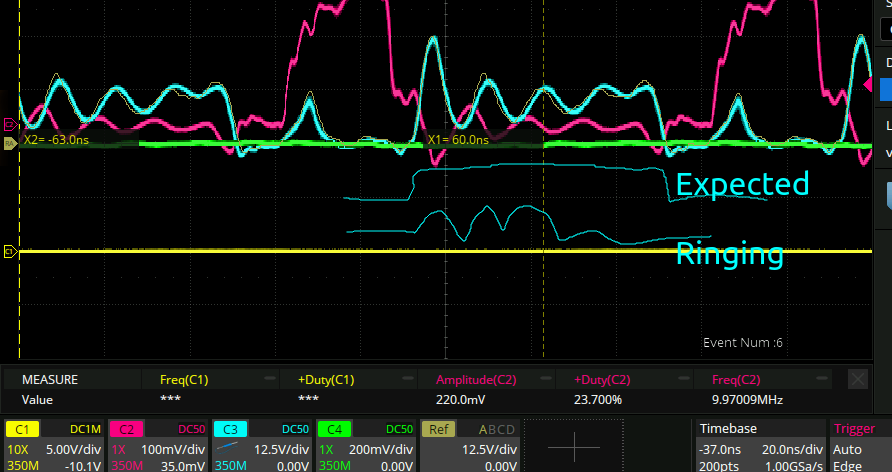Close the measurement panel with X button
Screen dimensions: 892x472
click(858, 379)
